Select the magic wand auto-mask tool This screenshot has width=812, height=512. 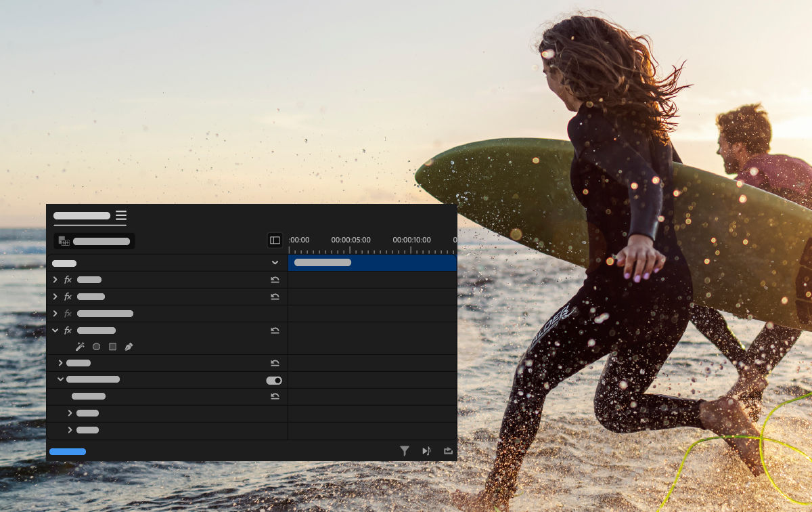pos(80,347)
